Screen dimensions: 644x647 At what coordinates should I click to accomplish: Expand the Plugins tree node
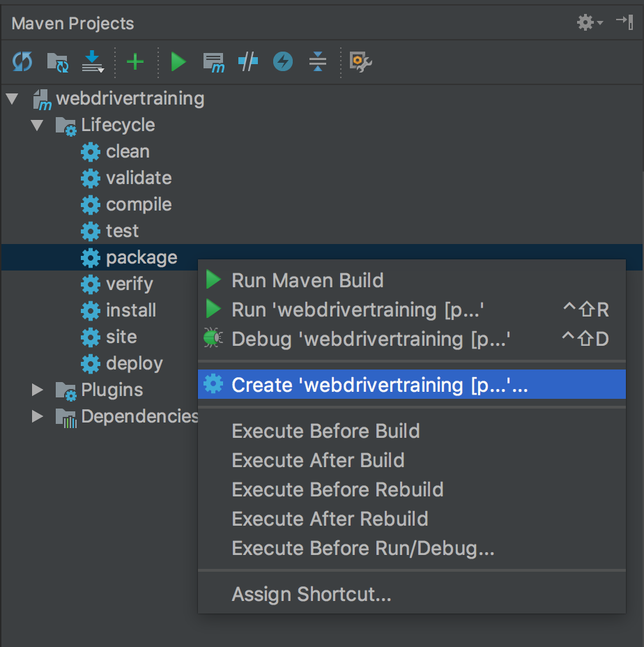38,390
